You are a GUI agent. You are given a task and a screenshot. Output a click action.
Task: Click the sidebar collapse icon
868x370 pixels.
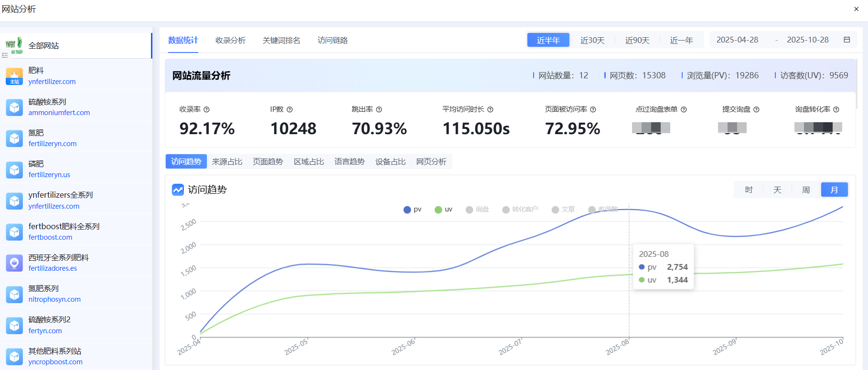click(x=5, y=55)
